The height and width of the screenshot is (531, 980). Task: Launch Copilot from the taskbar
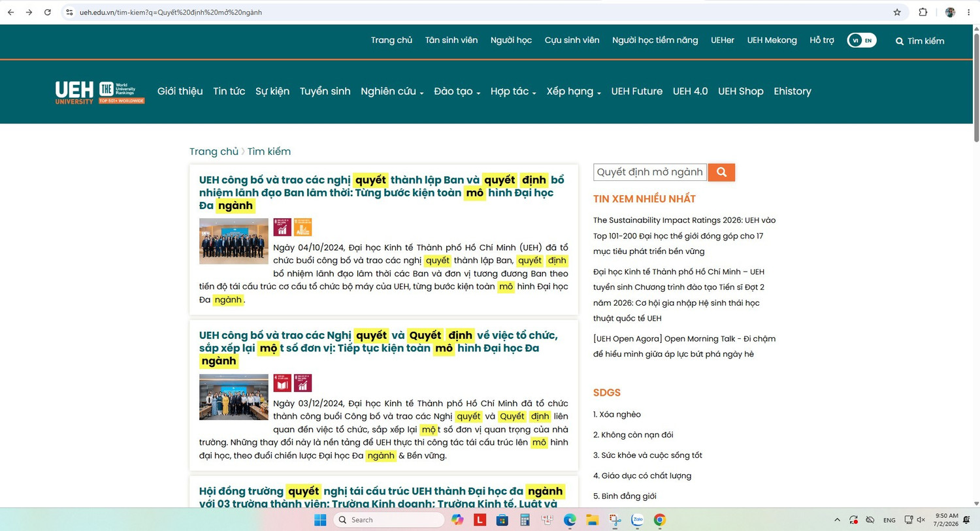(x=457, y=520)
